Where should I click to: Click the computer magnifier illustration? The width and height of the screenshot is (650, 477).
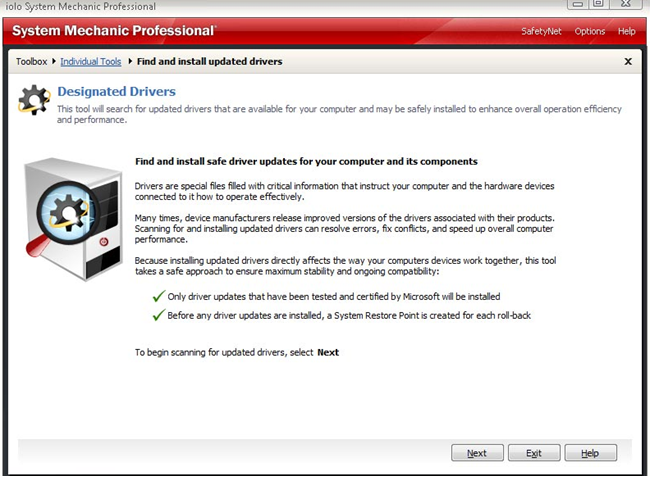73,219
